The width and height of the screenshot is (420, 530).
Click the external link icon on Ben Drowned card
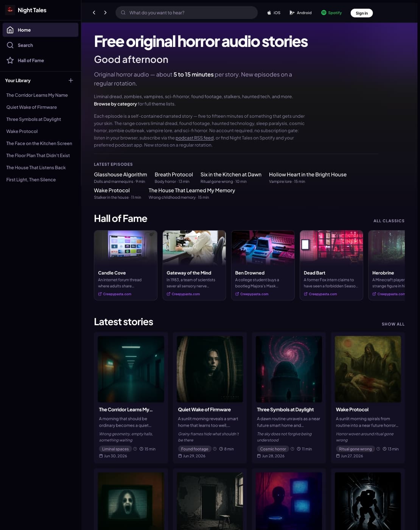coord(237,294)
